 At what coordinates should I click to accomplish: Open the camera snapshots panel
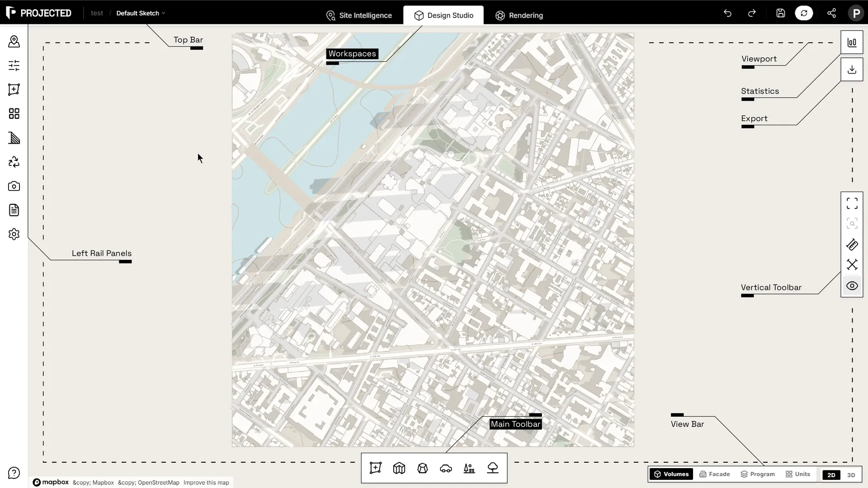pos(14,186)
